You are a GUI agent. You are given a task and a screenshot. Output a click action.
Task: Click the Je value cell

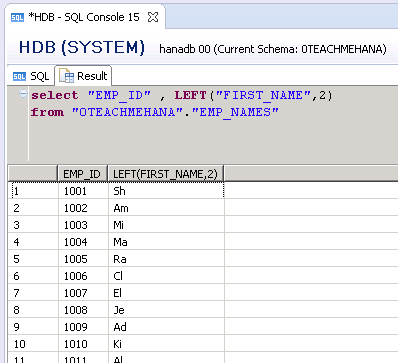point(166,310)
